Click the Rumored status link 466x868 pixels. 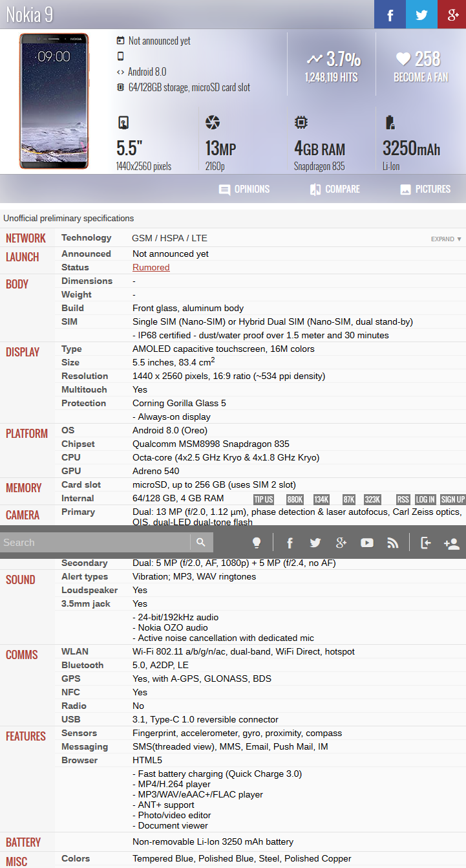[151, 267]
